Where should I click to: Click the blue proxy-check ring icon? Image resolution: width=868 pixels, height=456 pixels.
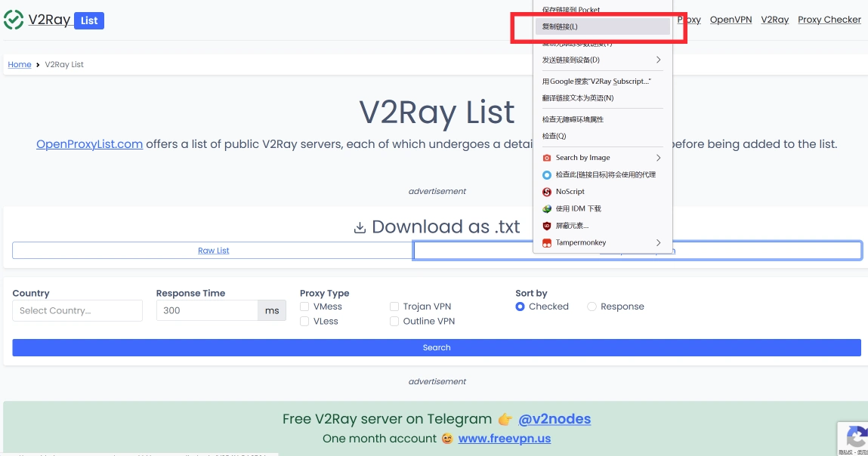(x=546, y=175)
